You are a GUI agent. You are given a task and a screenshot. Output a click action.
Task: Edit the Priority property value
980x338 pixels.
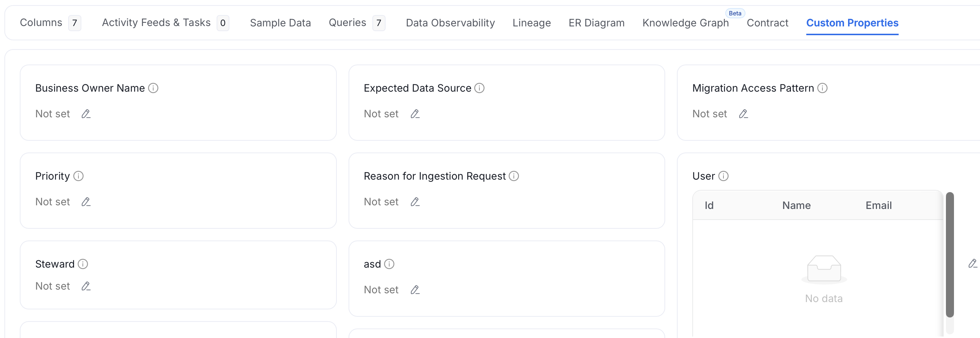coord(86,202)
